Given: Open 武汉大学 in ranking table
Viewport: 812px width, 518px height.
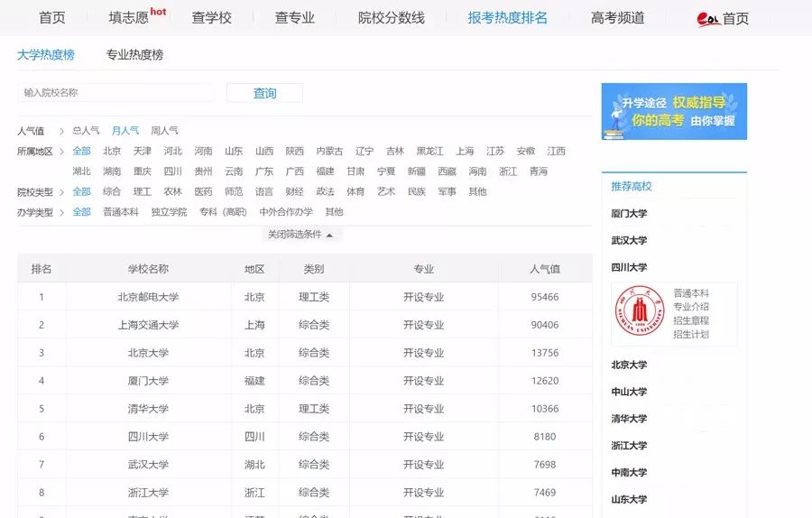Looking at the screenshot, I should click(x=149, y=465).
